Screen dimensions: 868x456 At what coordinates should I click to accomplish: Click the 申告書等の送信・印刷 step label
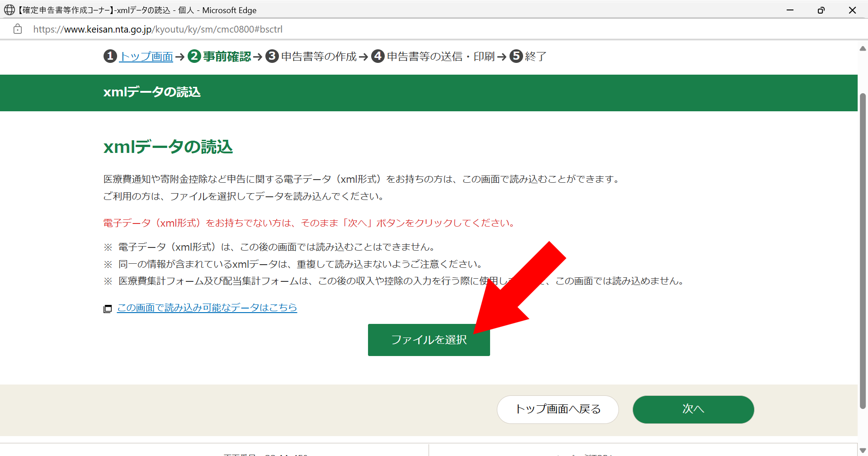click(441, 57)
